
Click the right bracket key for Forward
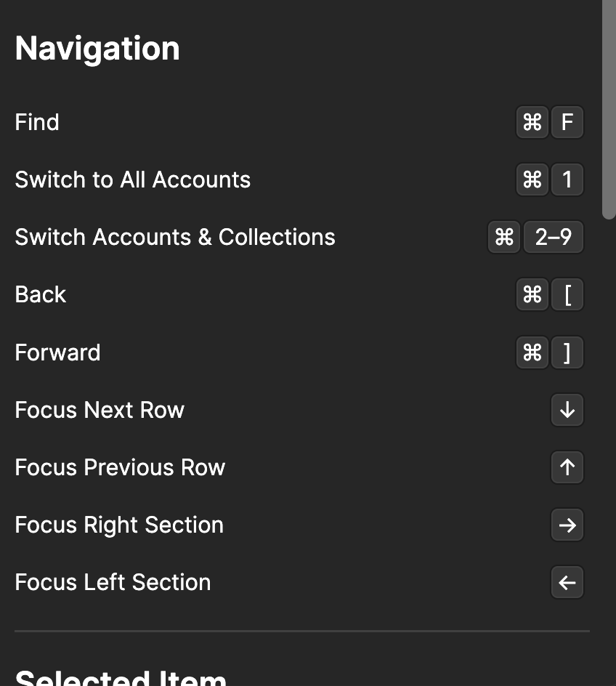[567, 352]
